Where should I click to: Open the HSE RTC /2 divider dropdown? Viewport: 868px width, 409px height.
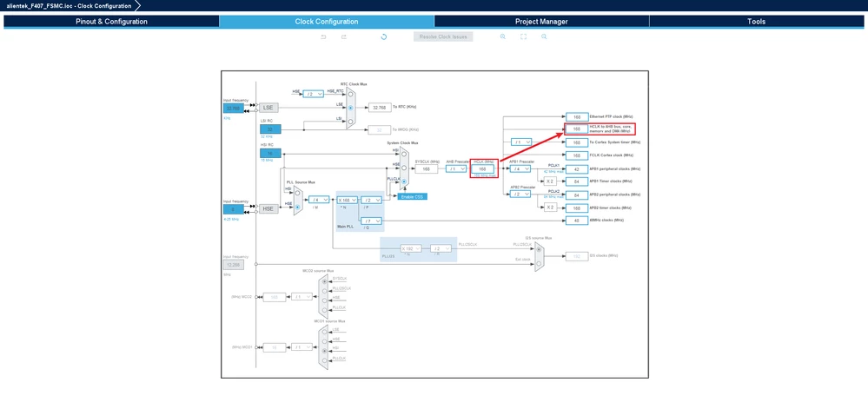pyautogui.click(x=313, y=94)
